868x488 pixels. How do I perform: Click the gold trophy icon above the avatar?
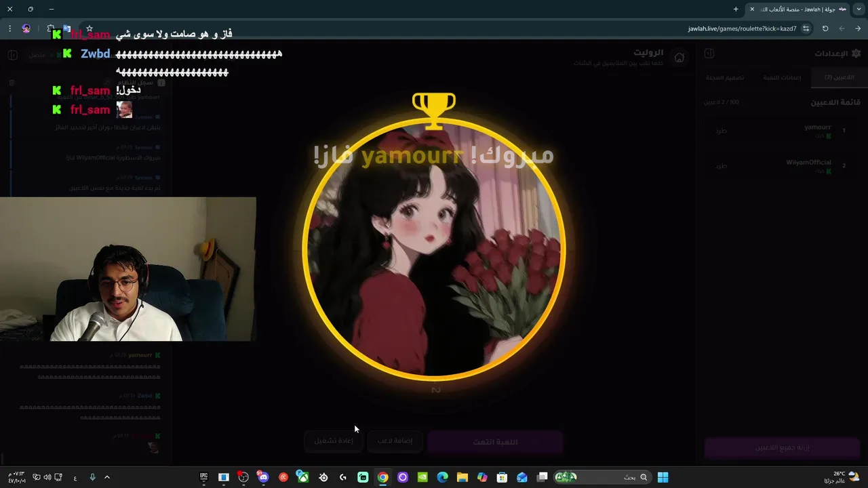(x=434, y=111)
